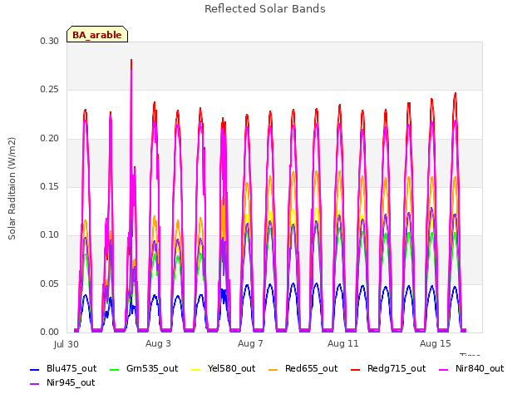Click the 0.15 y-axis tick label

pyautogui.click(x=50, y=186)
